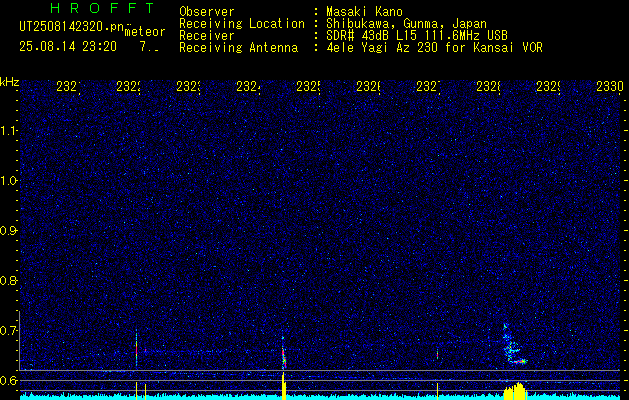Click the 2330 time axis label
This screenshot has height=400, width=629.
pyautogui.click(x=610, y=87)
